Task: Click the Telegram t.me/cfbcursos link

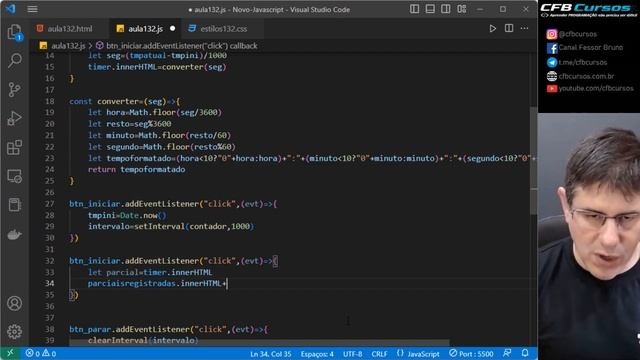Action: pyautogui.click(x=577, y=62)
